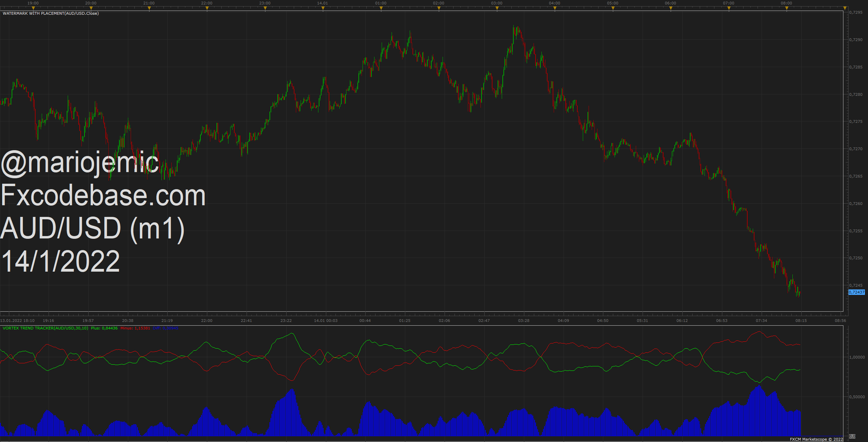Click the 05:31 time axis label

click(643, 321)
